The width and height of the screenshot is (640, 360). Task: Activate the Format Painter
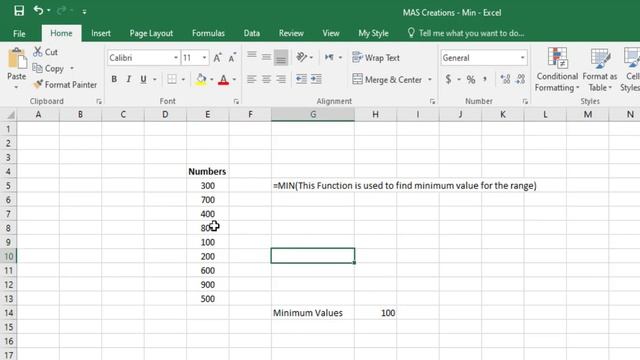[65, 84]
